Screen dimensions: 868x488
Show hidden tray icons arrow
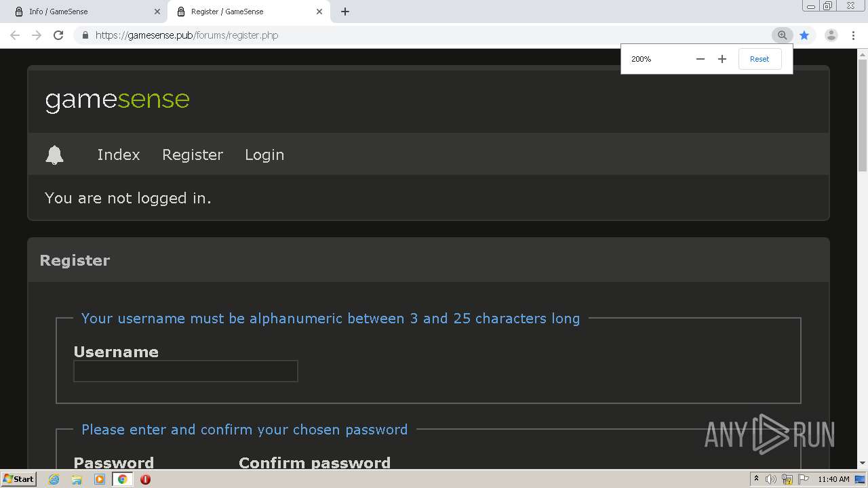coord(756,479)
